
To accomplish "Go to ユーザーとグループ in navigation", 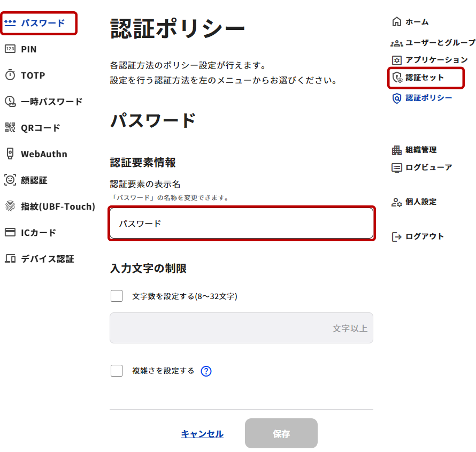I will [440, 43].
